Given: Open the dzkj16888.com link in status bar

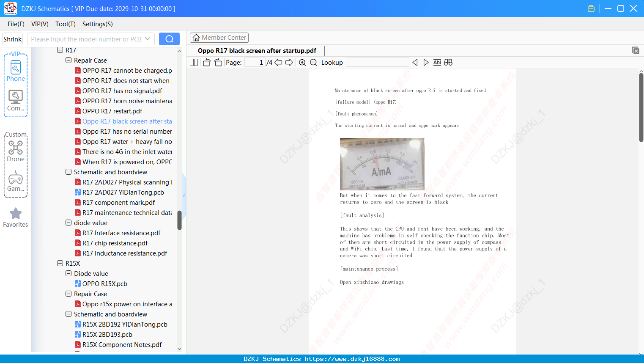Looking at the screenshot, I should click(x=352, y=359).
